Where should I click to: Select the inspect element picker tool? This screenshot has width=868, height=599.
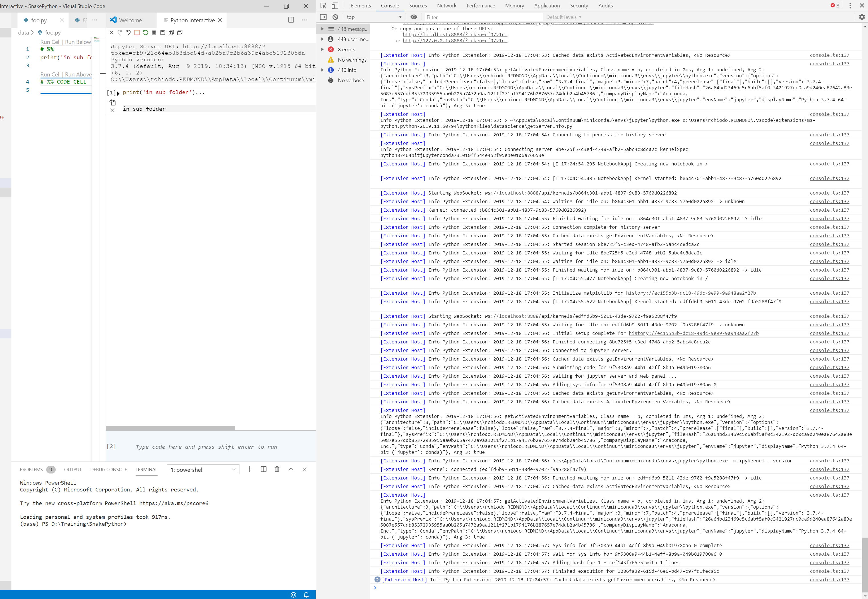click(323, 6)
